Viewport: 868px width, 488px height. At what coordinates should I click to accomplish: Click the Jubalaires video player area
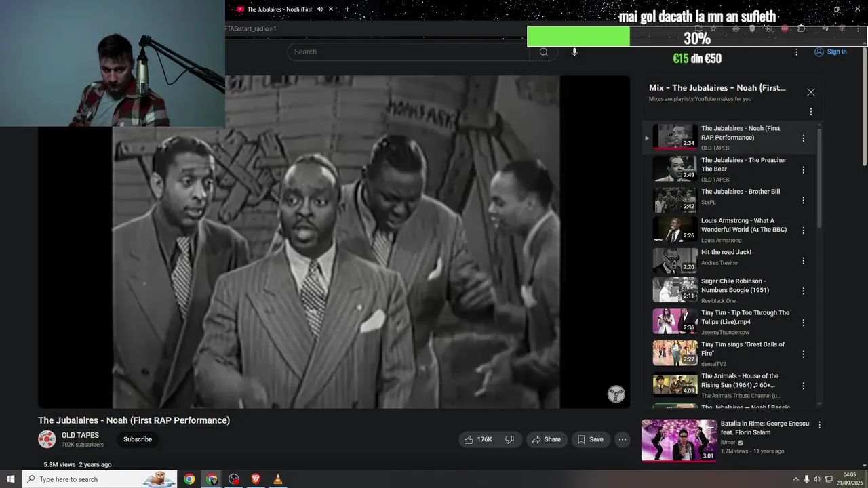coord(334,242)
